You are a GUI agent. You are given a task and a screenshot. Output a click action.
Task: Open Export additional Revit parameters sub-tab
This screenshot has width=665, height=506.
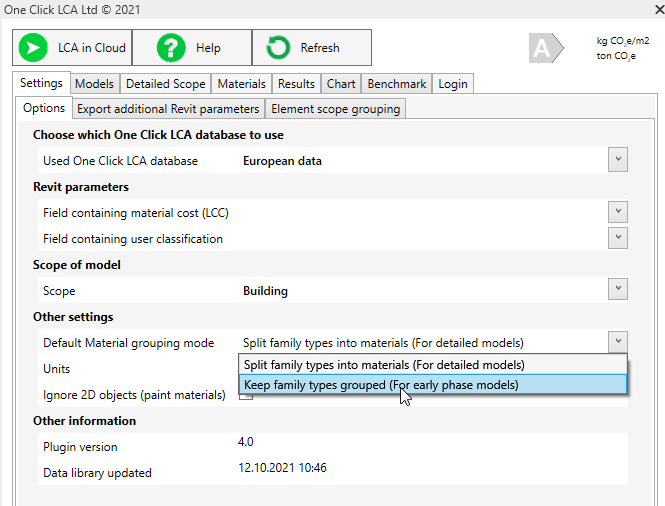[168, 109]
